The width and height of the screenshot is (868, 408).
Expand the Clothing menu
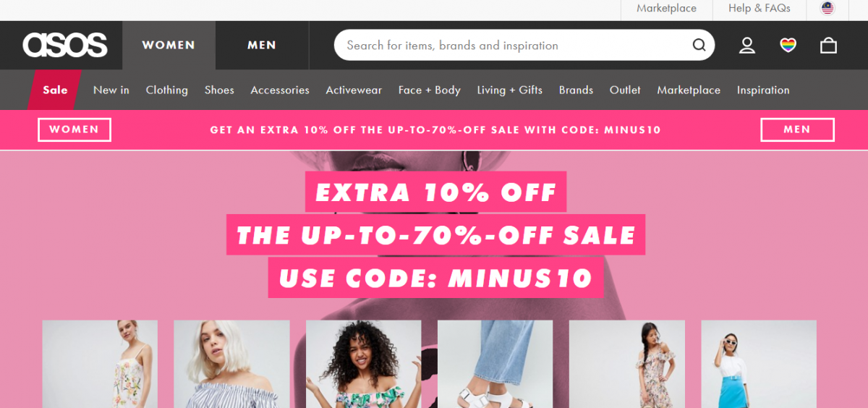(x=167, y=90)
